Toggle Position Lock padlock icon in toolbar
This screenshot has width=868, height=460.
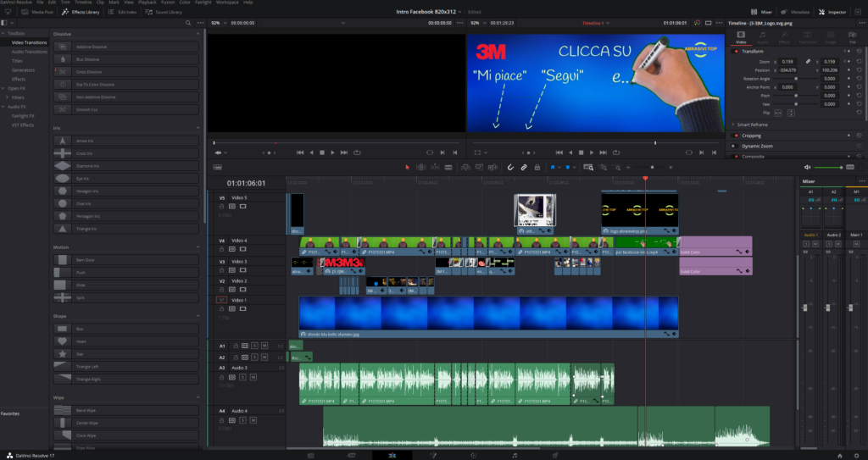pyautogui.click(x=537, y=167)
